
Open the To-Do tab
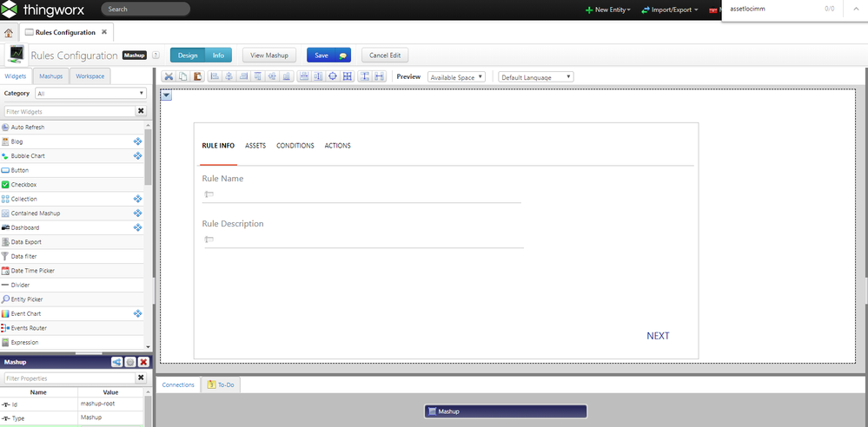coord(222,384)
